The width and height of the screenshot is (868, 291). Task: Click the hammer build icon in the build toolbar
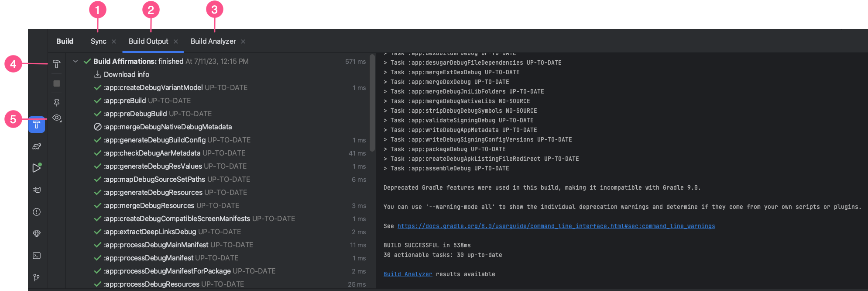point(56,65)
